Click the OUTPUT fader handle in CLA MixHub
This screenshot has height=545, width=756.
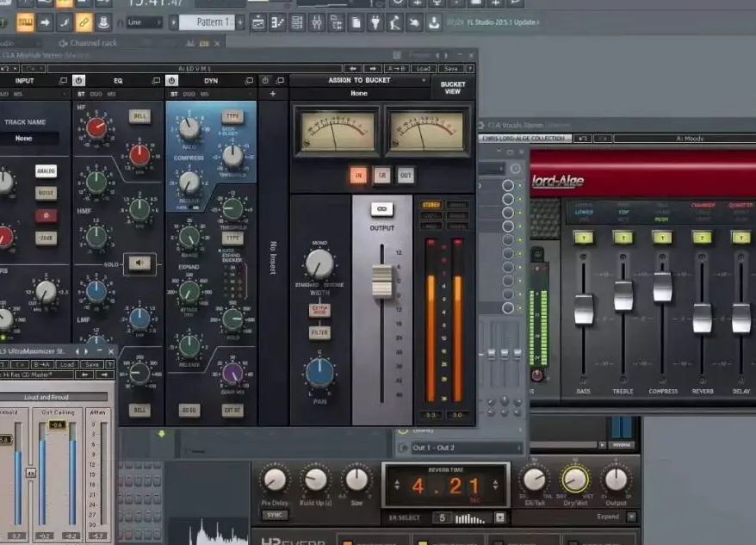tap(381, 281)
